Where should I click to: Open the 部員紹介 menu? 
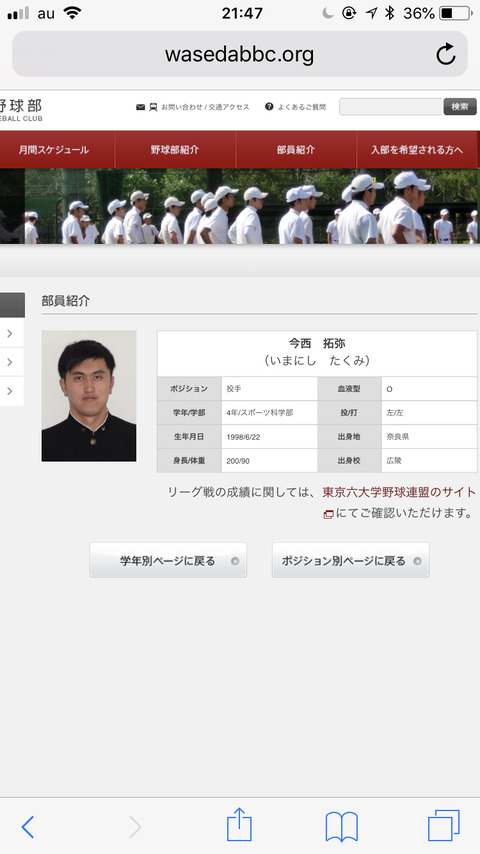(296, 150)
